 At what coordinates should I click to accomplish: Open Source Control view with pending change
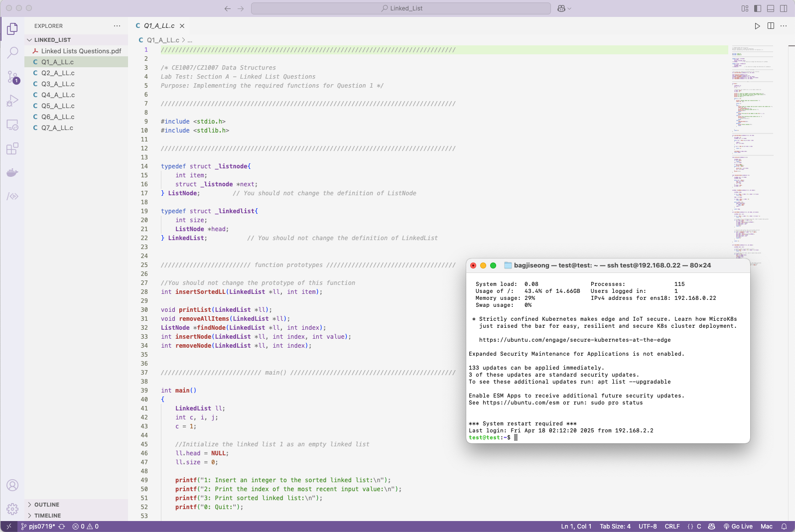12,77
